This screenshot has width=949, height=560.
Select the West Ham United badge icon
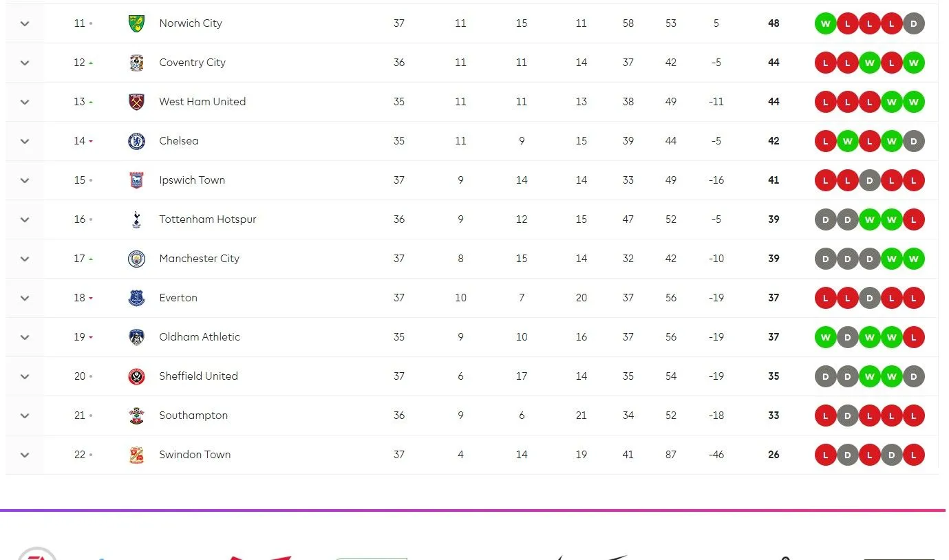(136, 102)
